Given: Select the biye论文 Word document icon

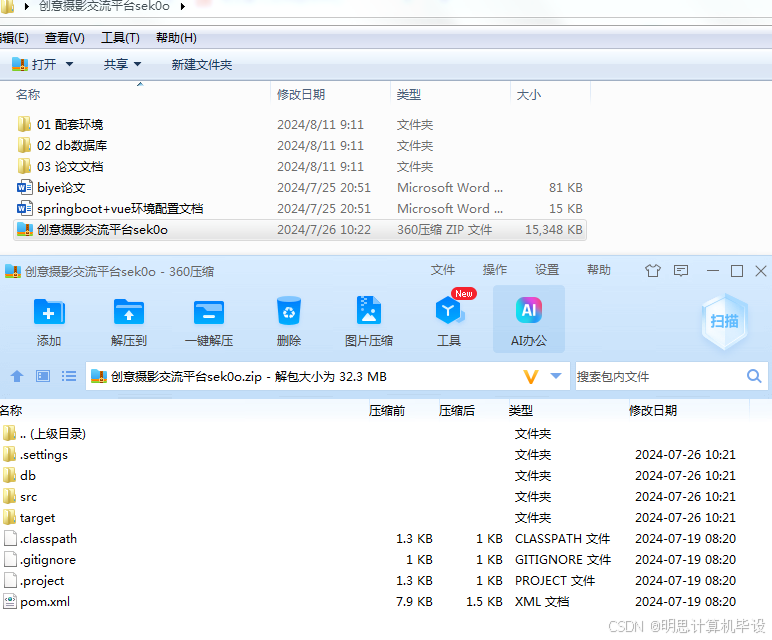Looking at the screenshot, I should (25, 188).
